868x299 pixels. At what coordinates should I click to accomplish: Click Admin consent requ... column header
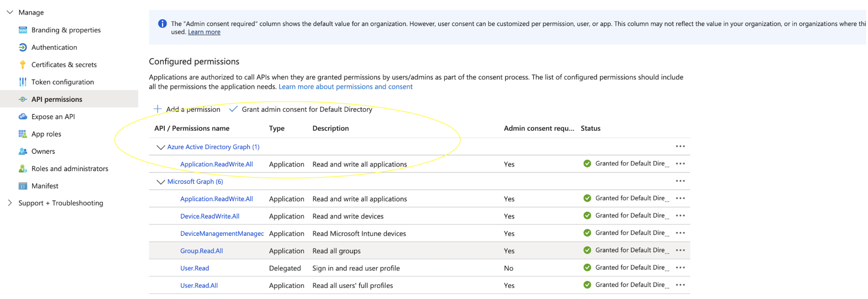539,128
